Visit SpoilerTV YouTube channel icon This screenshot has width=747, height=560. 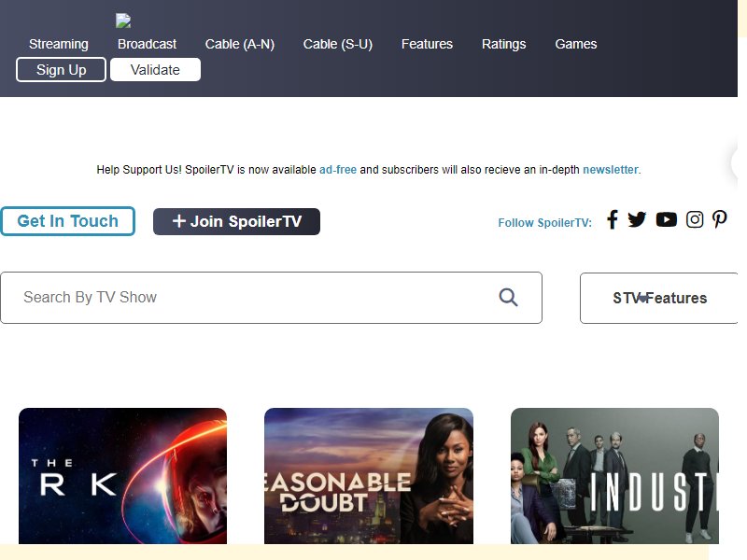pyautogui.click(x=667, y=219)
